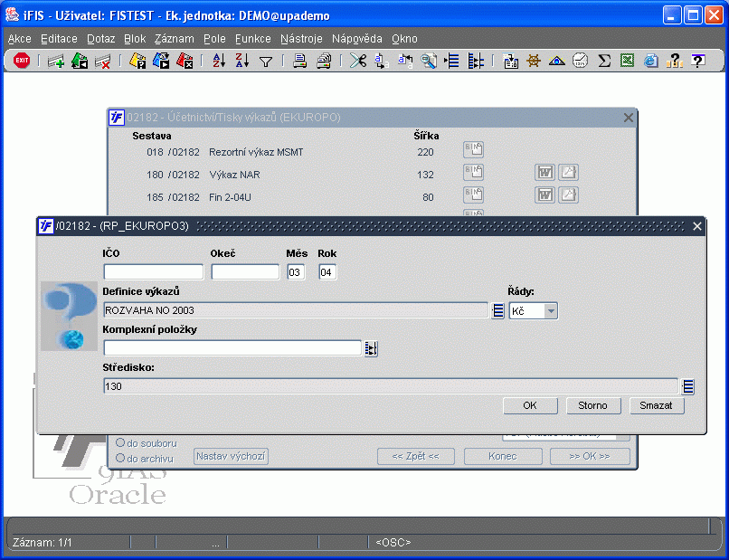Click the filter funnel icon
This screenshot has height=560, width=729.
coord(266,62)
